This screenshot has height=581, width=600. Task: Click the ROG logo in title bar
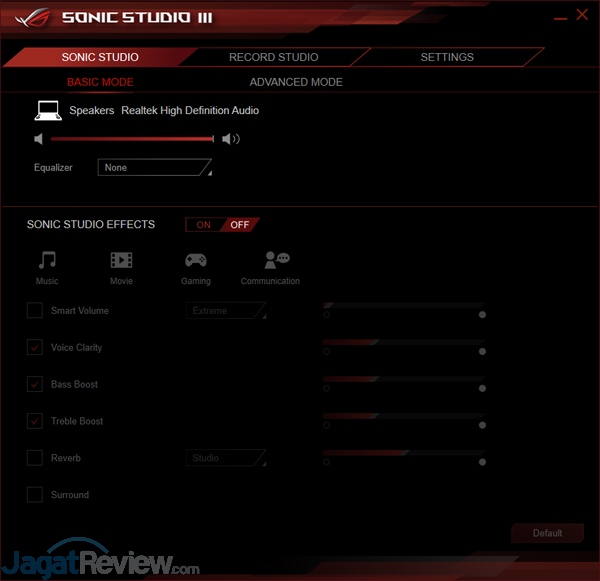(x=33, y=18)
